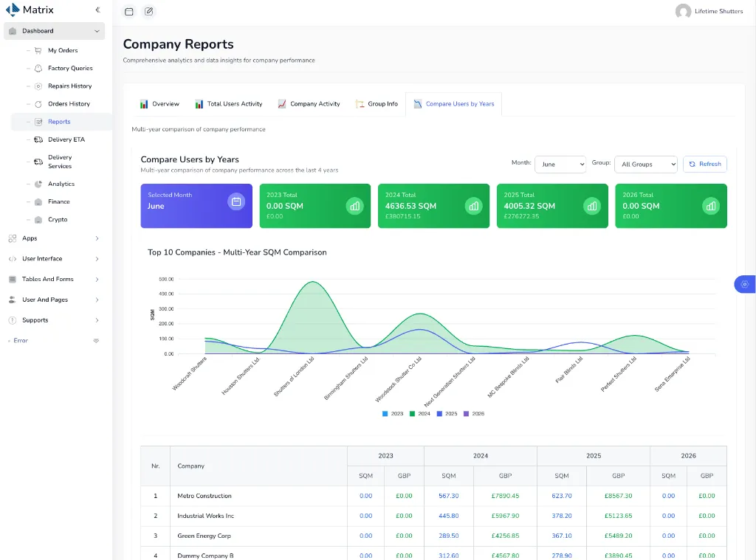This screenshot has width=756, height=560.
Task: Click the chart icon on 2026 Total card
Action: pos(711,207)
